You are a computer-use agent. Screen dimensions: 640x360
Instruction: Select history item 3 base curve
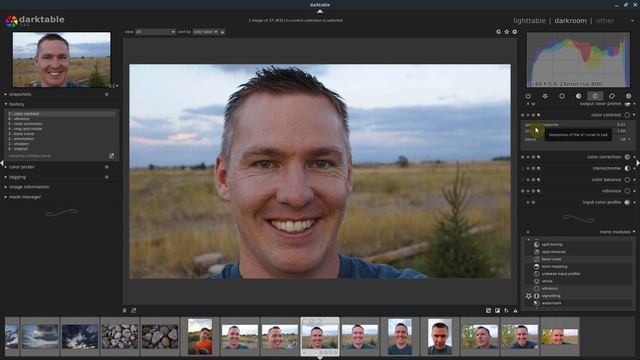click(61, 134)
